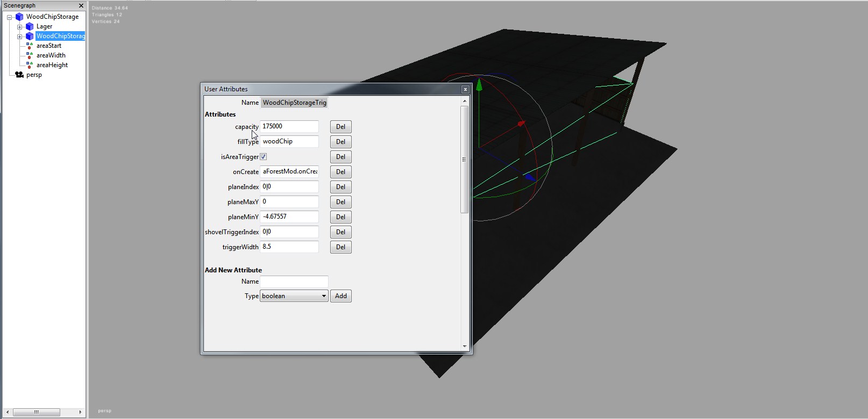Click the highlighted WoodChipStorage child cube icon
Image resolution: width=868 pixels, height=419 pixels.
click(30, 36)
